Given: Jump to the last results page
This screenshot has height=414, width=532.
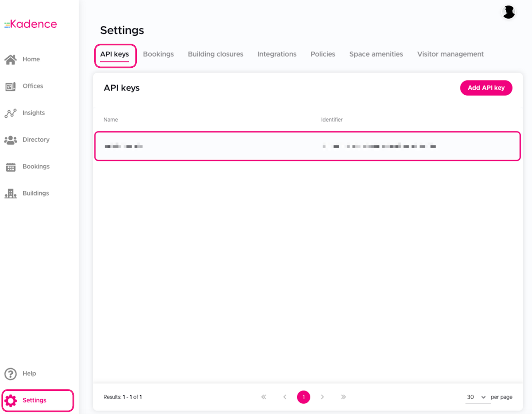Looking at the screenshot, I should coord(343,397).
